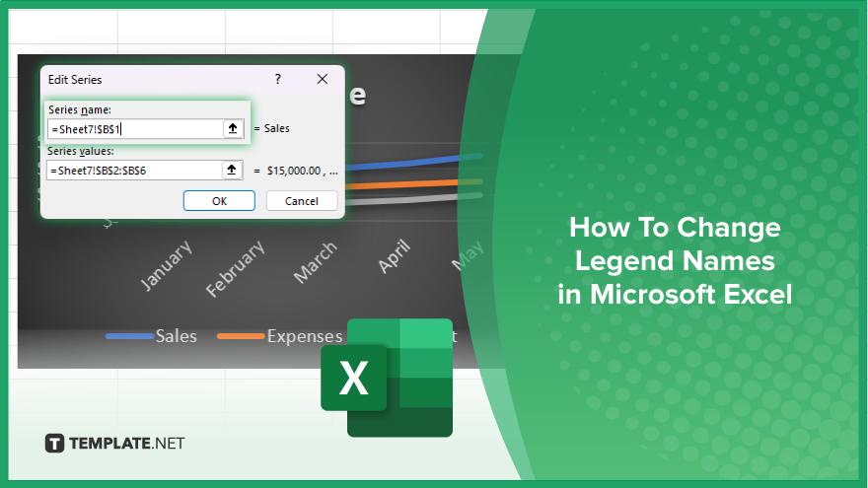Confirm the dialog with OK
Screen dimensions: 868x488
219,201
